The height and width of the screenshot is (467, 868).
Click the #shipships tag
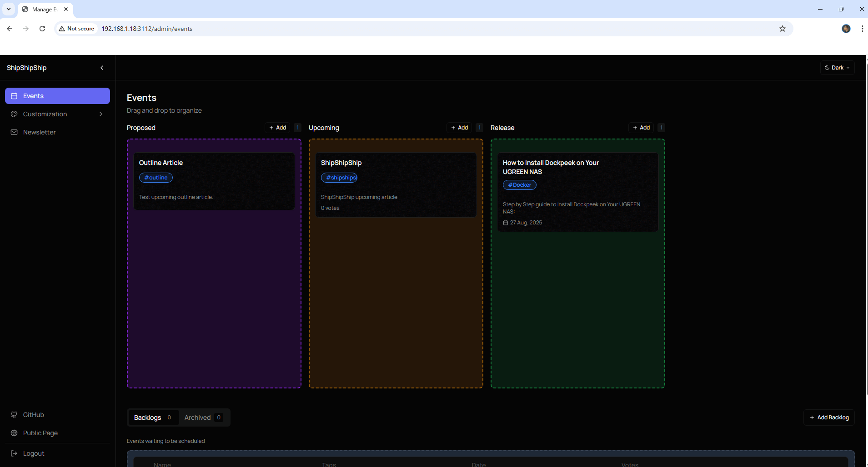(339, 178)
